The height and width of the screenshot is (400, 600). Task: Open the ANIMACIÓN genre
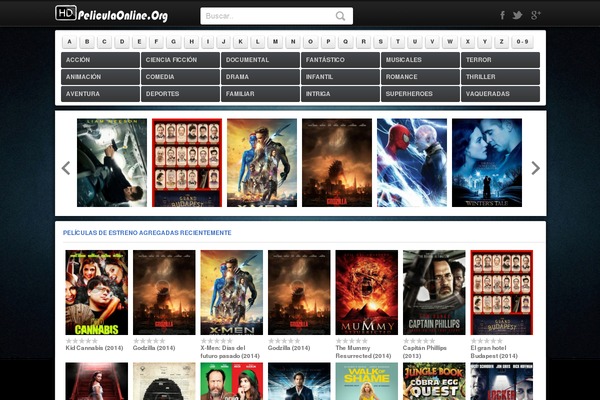(x=100, y=77)
